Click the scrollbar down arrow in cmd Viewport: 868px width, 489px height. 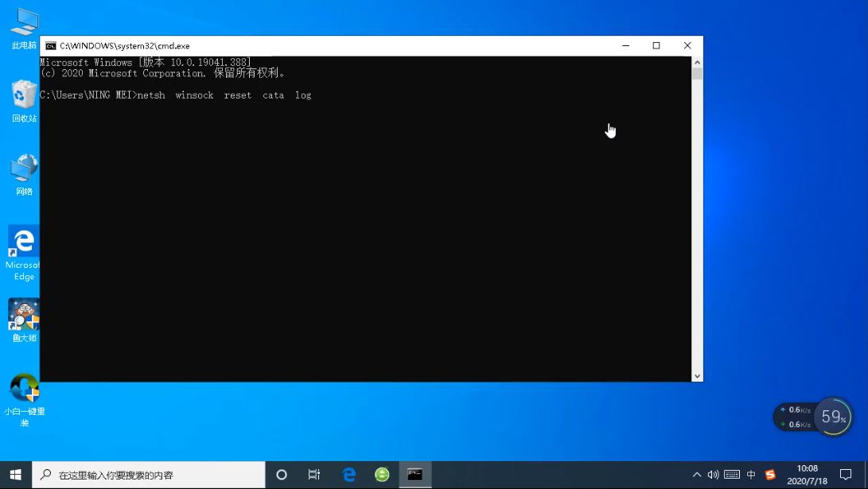point(697,376)
